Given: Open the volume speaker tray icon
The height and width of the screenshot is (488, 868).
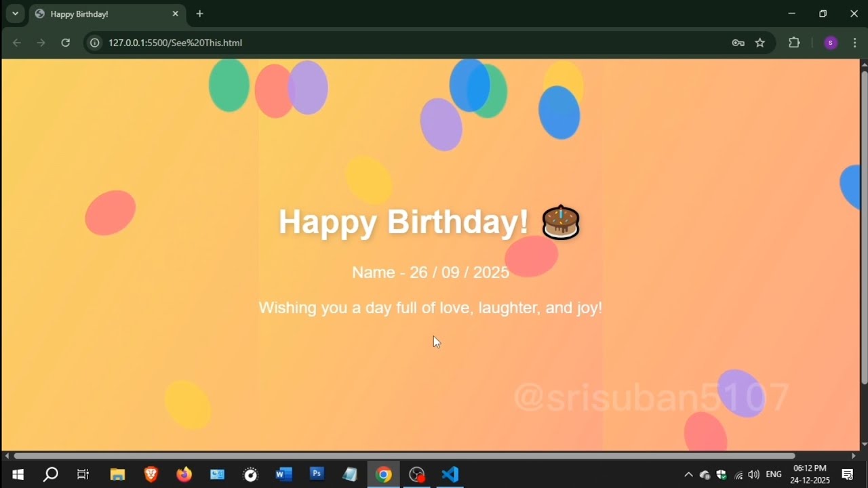Looking at the screenshot, I should pyautogui.click(x=754, y=474).
